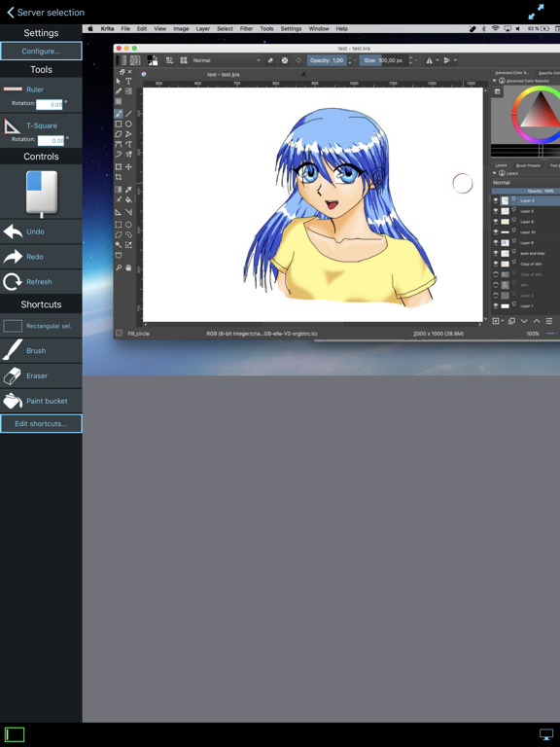
Task: Move layer up with the up-arrow icon
Action: pos(537,321)
